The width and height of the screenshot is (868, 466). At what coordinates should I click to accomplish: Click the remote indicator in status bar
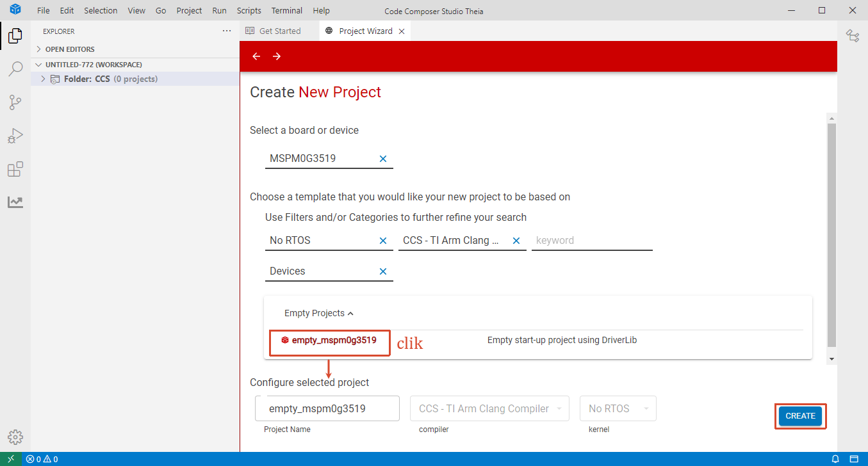[10, 459]
